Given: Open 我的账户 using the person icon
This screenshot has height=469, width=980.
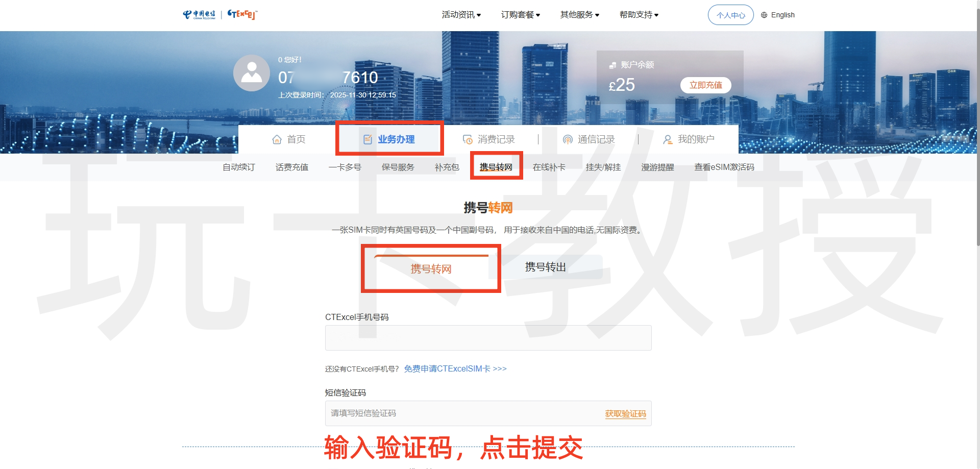Looking at the screenshot, I should pos(668,139).
